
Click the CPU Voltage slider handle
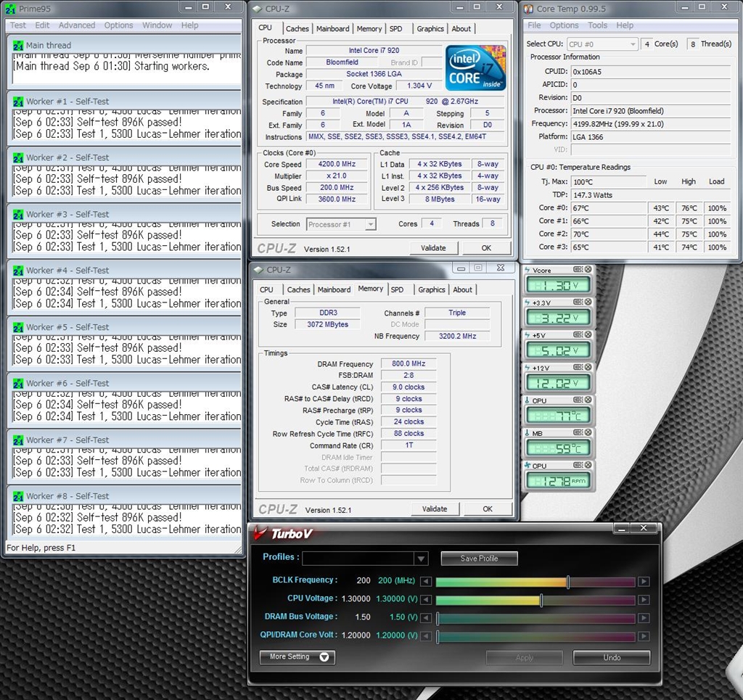[x=541, y=600]
